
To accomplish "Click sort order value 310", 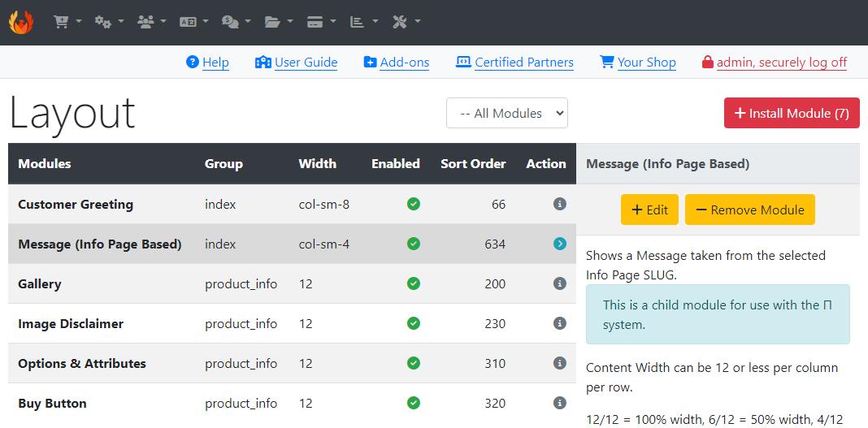I will (495, 363).
